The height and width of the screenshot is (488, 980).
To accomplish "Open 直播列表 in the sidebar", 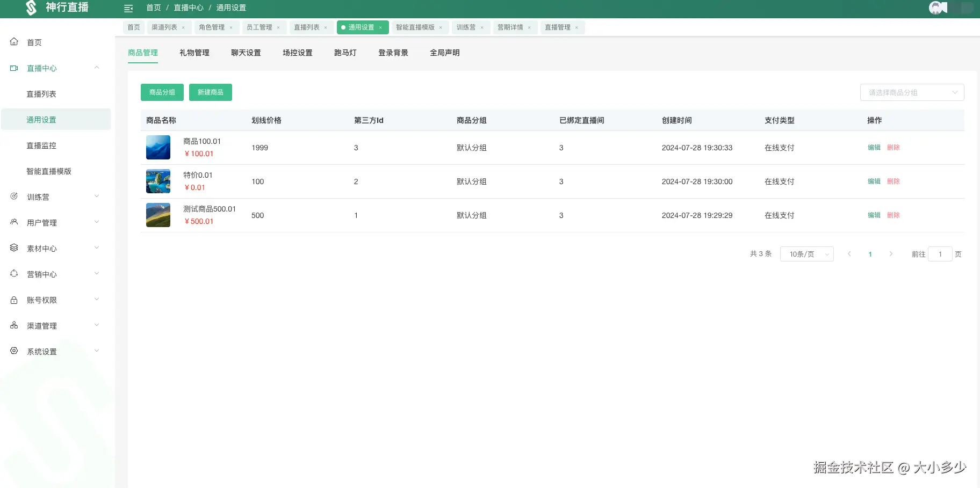I will click(41, 94).
